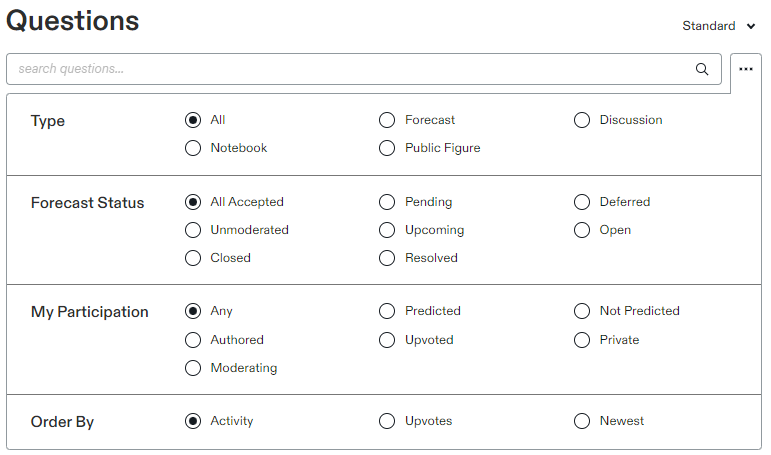771x455 pixels.
Task: Filter forecast status by Pending
Action: click(x=387, y=203)
